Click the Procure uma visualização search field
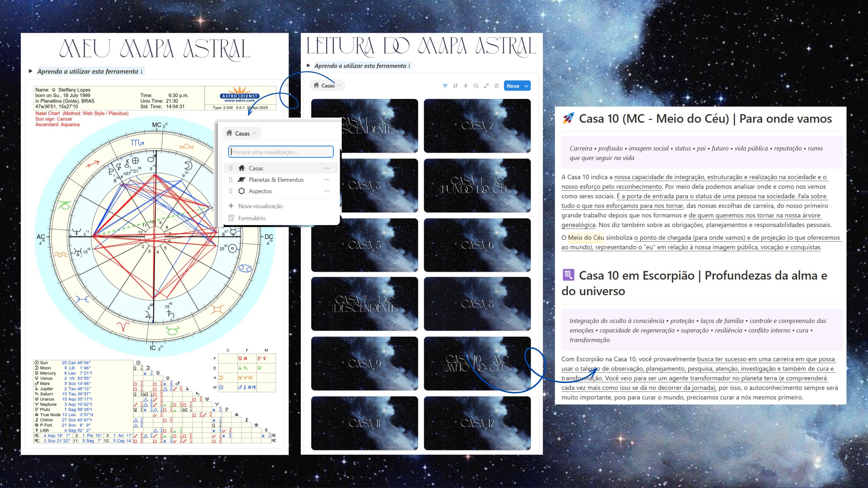 (281, 152)
